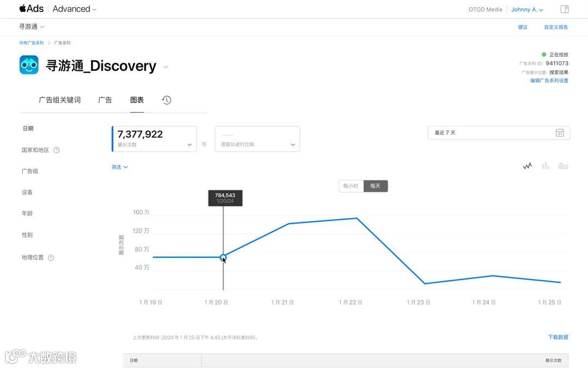Click OTOD Media organization name
The image size is (588, 368).
pyautogui.click(x=485, y=9)
